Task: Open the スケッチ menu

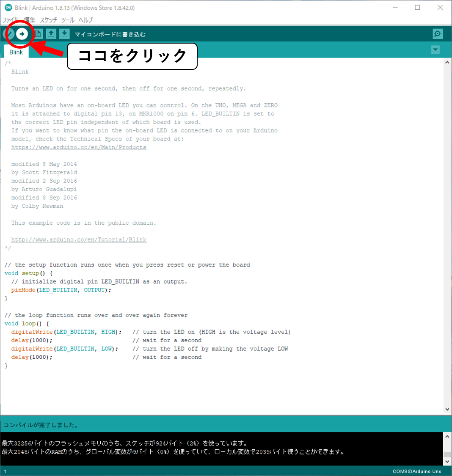Action: click(49, 20)
